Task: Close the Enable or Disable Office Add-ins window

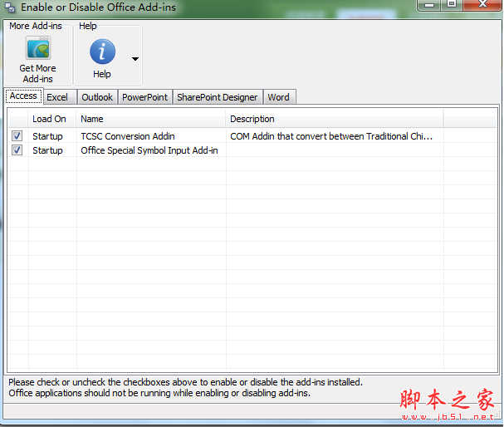Action: coord(482,4)
